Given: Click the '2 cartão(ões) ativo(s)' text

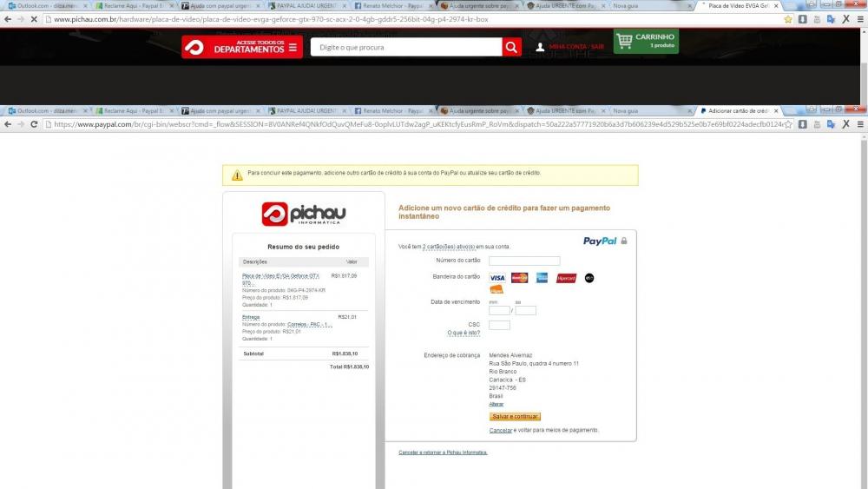Looking at the screenshot, I should pyautogui.click(x=449, y=247).
